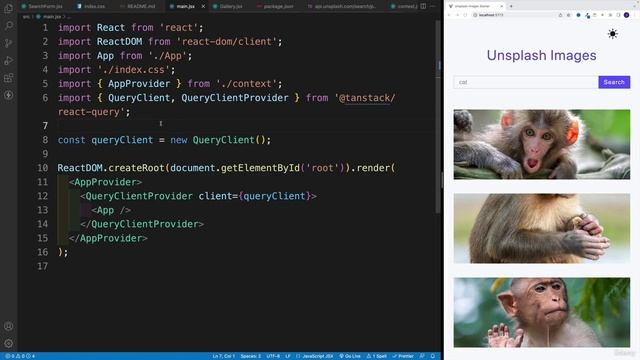Open the browser profile avatar
The height and width of the screenshot is (360, 640).
click(x=627, y=15)
